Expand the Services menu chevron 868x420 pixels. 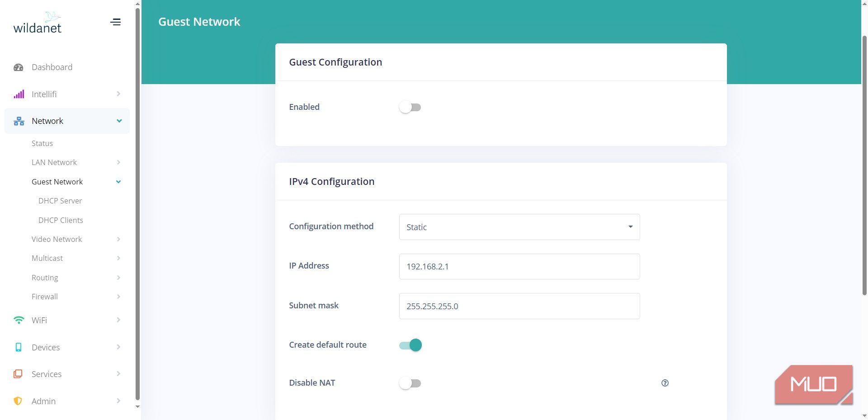pyautogui.click(x=118, y=374)
